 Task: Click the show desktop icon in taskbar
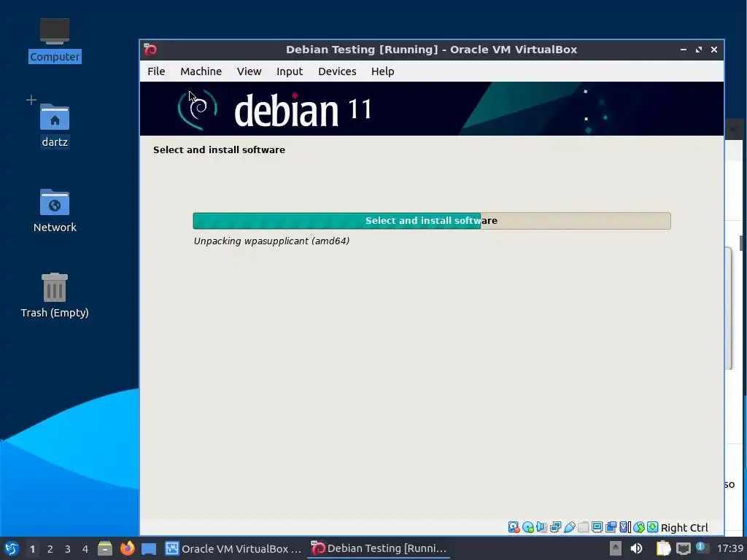pos(149,548)
